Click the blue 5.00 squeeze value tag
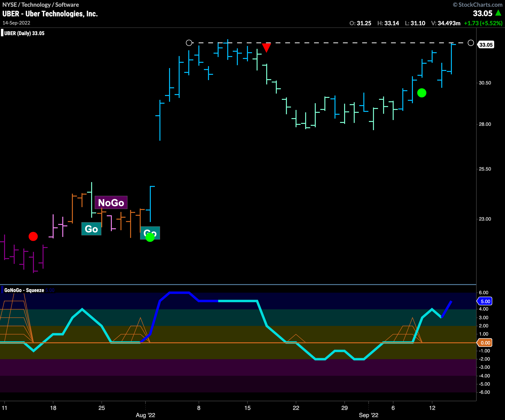Screen dimensions: 505x420 pos(485,301)
